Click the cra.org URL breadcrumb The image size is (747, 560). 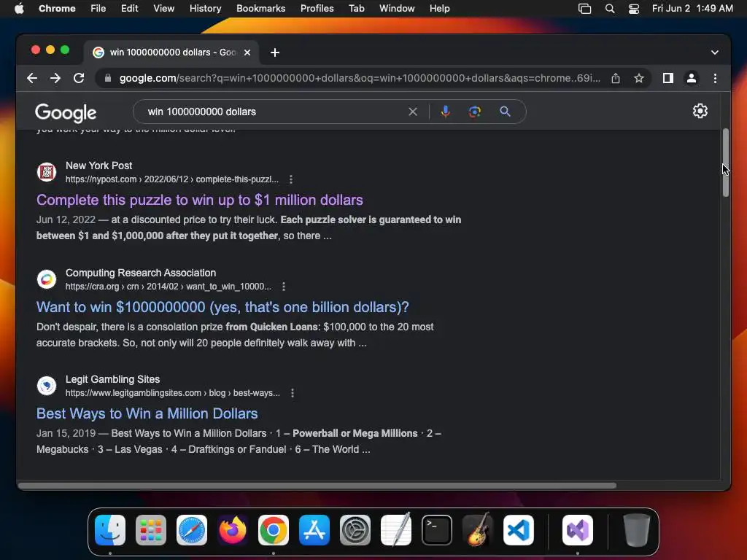(169, 287)
